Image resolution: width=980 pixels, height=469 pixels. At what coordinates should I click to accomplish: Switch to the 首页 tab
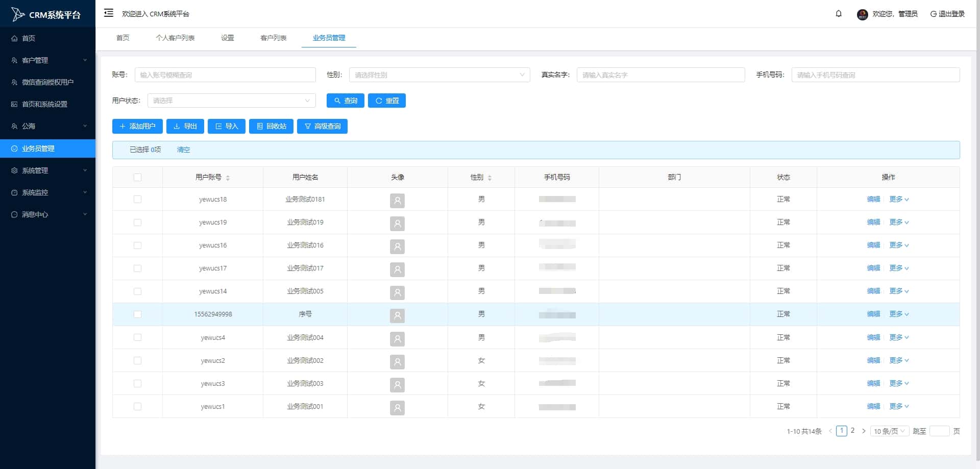(x=122, y=38)
